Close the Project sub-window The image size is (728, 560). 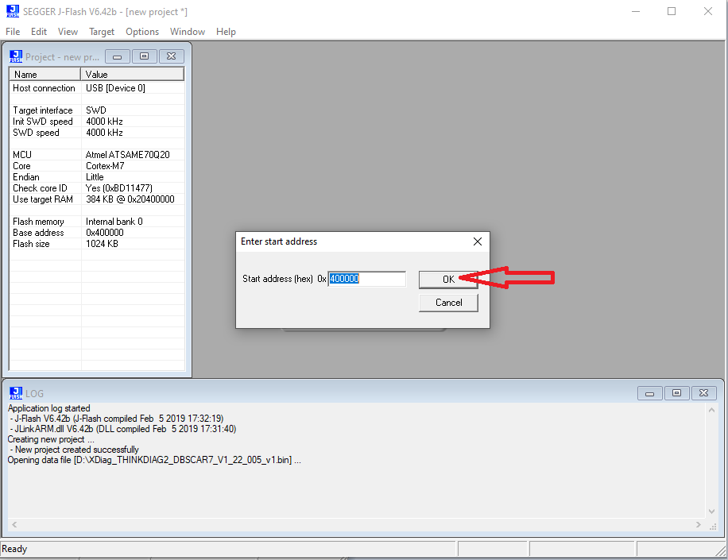click(172, 56)
